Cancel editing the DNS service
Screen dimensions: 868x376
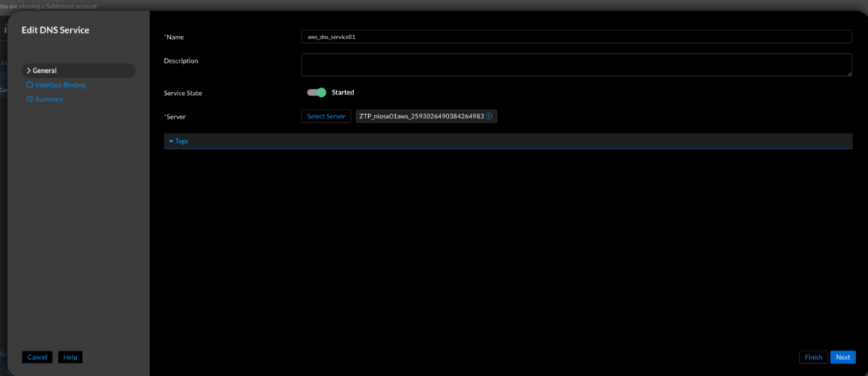pyautogui.click(x=37, y=357)
